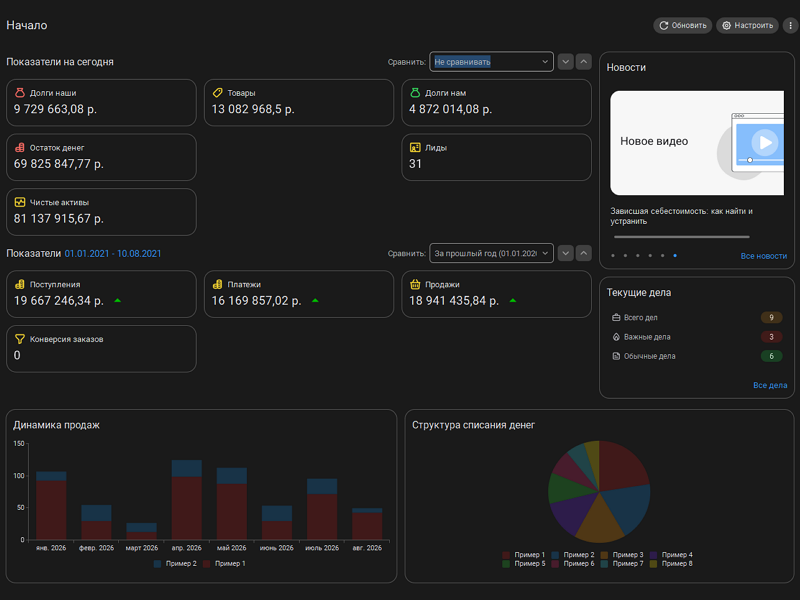Image resolution: width=800 pixels, height=600 pixels.
Task: Open the За прошлый год compare dropdown
Action: pyautogui.click(x=491, y=253)
